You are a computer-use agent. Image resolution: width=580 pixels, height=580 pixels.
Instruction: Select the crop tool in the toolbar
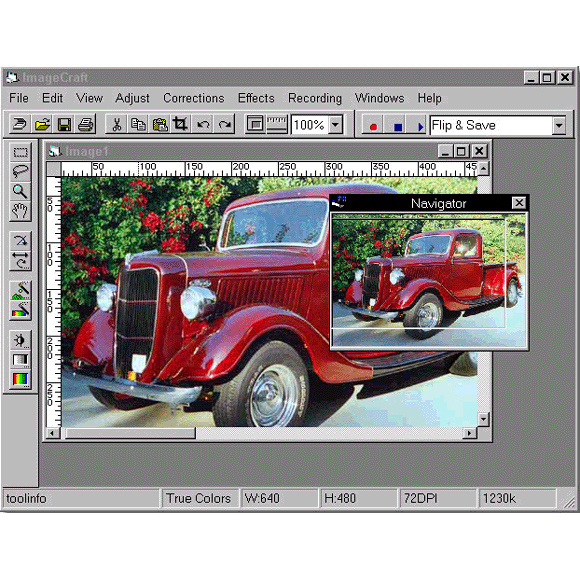point(181,124)
